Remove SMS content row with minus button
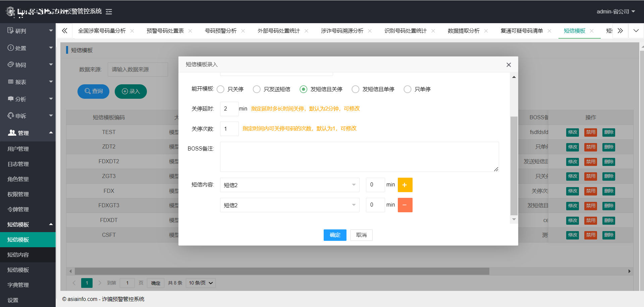Screen dimensions: 644x307 tap(405, 205)
